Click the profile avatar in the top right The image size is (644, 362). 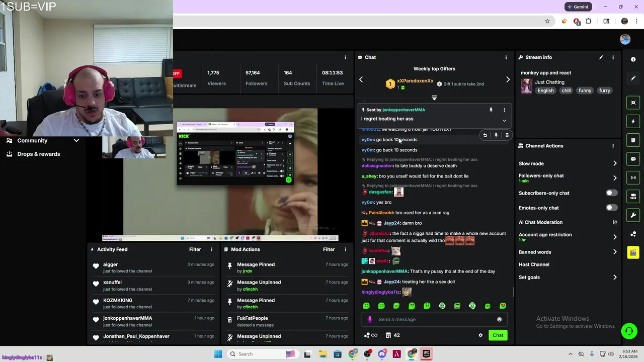[x=625, y=39]
